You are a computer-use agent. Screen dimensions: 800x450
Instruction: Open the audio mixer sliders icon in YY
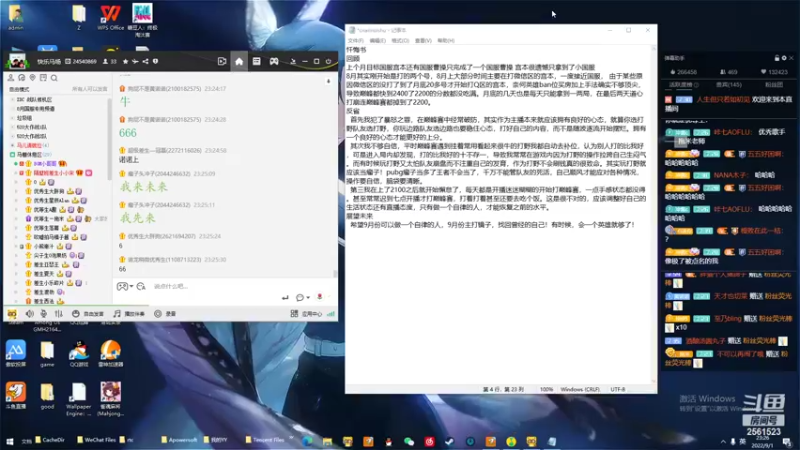click(x=59, y=314)
